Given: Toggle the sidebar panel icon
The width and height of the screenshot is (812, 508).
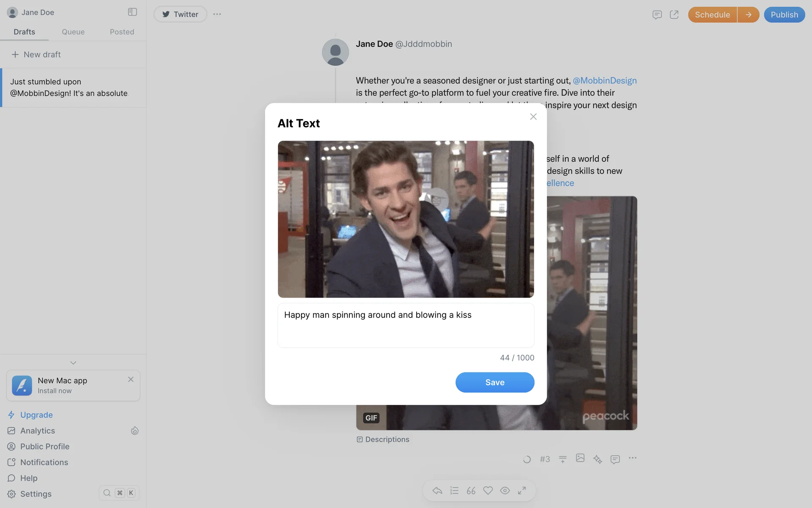Looking at the screenshot, I should point(132,12).
